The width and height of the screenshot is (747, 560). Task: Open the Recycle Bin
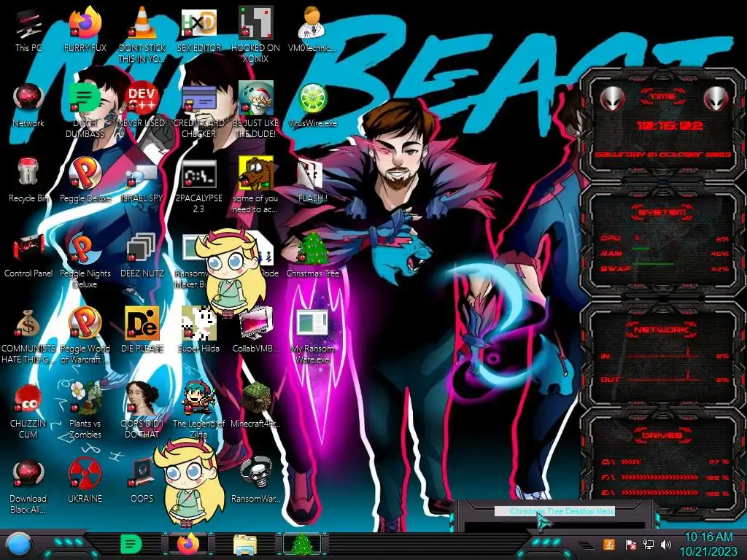pyautogui.click(x=28, y=180)
